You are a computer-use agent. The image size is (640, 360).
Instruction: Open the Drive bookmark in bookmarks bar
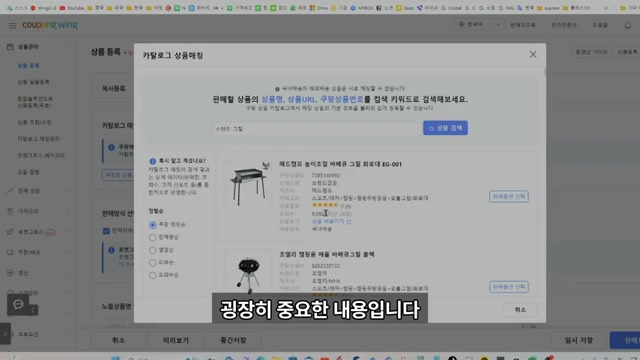319,8
